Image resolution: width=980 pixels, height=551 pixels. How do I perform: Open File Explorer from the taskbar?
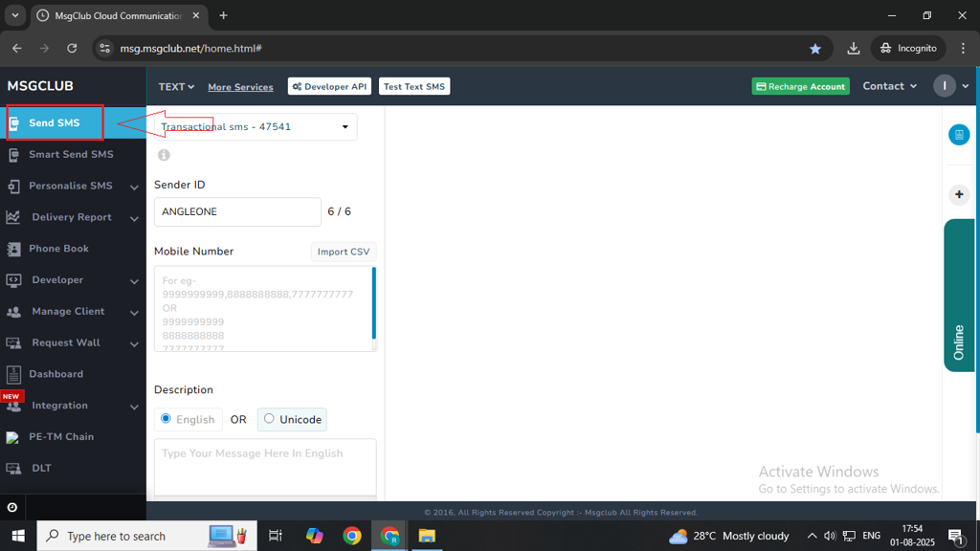point(427,536)
